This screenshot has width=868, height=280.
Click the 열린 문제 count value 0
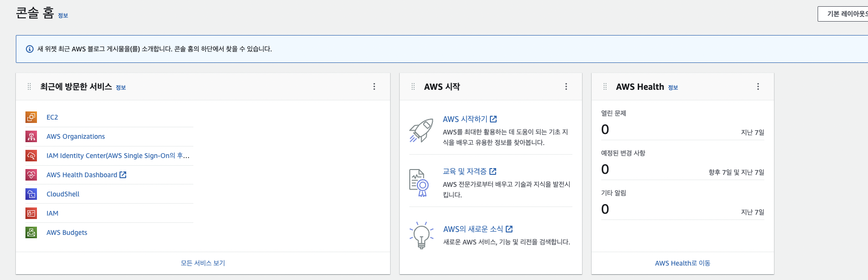pyautogui.click(x=605, y=130)
